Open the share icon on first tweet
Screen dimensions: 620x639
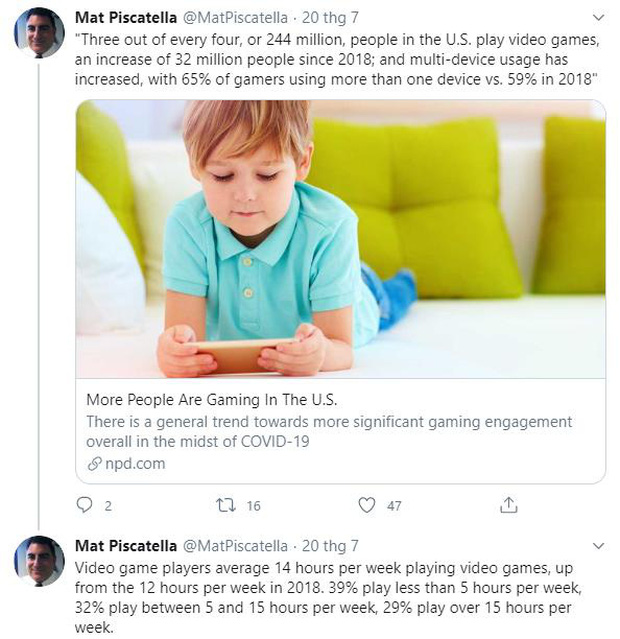tap(509, 505)
